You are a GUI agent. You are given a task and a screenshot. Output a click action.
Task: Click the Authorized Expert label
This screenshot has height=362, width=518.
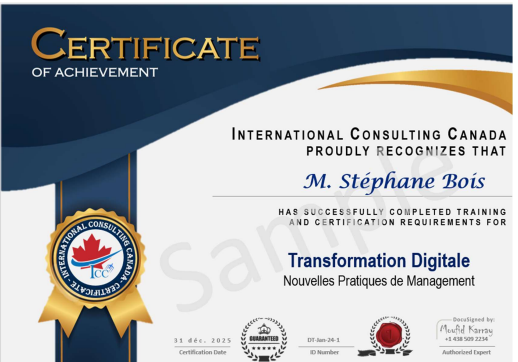[466, 352]
